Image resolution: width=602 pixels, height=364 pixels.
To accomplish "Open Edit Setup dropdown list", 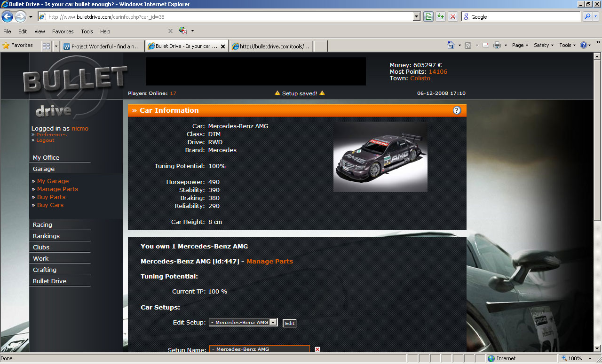I will click(x=244, y=323).
